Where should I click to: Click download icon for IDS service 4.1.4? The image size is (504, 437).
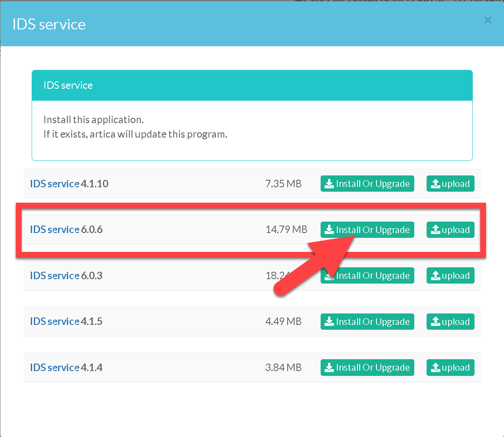329,368
